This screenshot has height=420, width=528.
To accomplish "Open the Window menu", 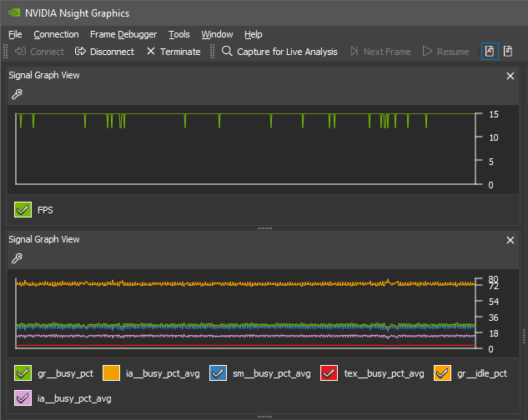I will coord(217,34).
